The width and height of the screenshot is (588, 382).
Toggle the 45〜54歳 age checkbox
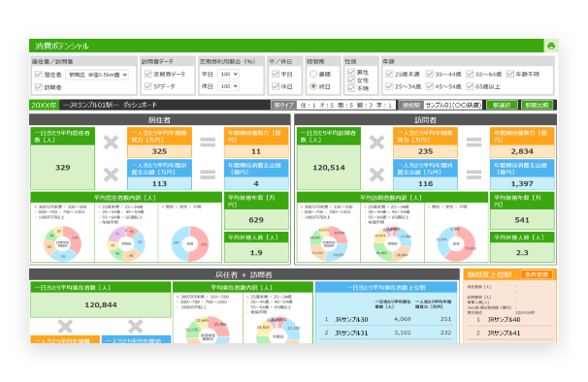[430, 86]
